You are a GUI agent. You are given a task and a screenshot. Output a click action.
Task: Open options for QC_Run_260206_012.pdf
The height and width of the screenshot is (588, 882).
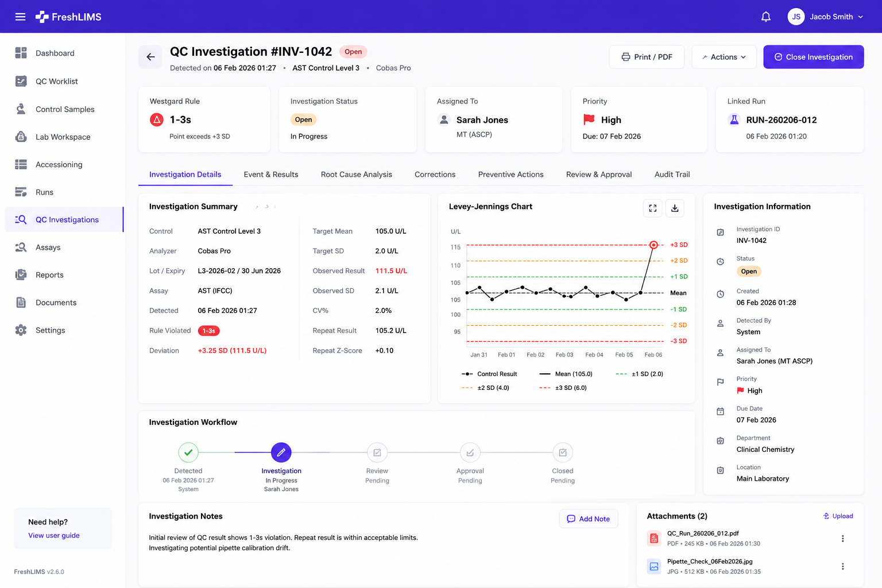tap(842, 539)
